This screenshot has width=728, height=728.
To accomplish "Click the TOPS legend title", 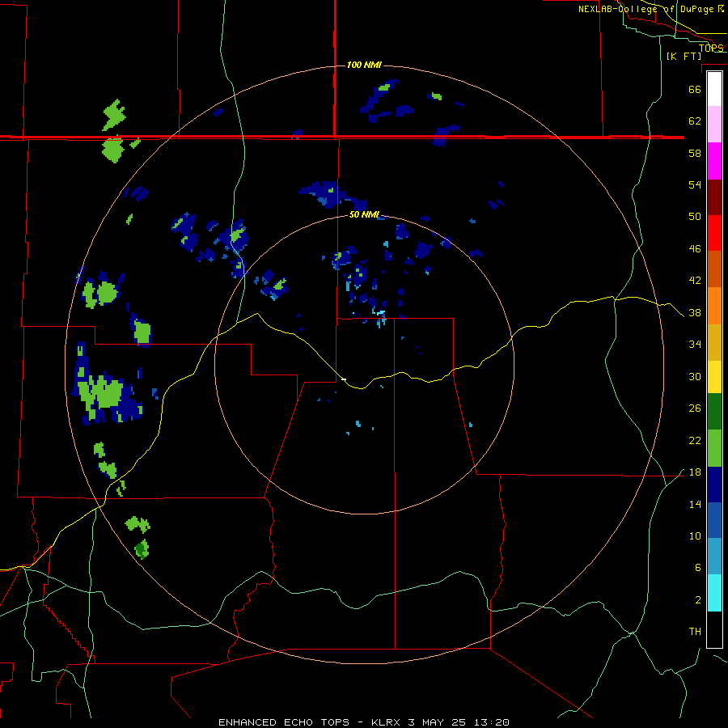I will click(x=711, y=48).
